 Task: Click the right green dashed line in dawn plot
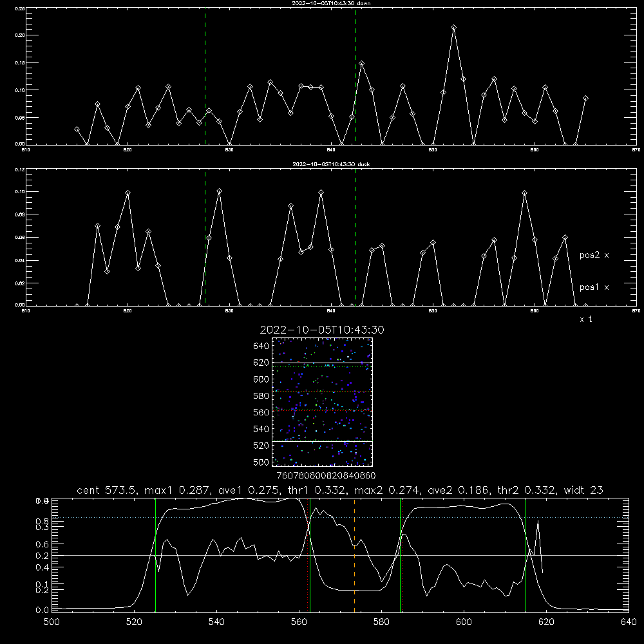click(x=355, y=76)
